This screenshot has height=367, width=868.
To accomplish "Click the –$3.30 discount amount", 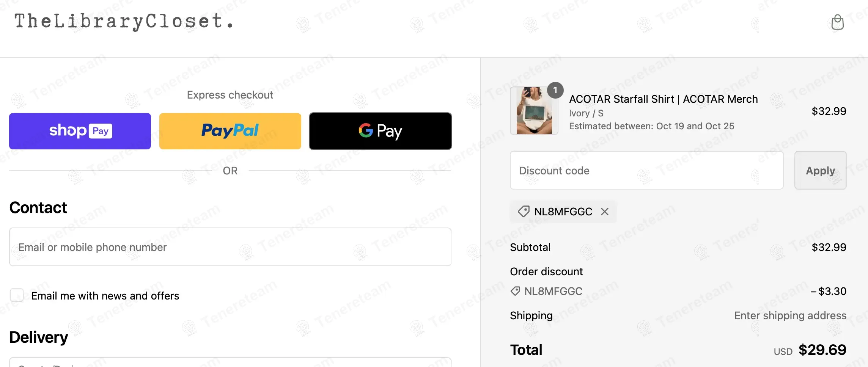I will (x=828, y=291).
